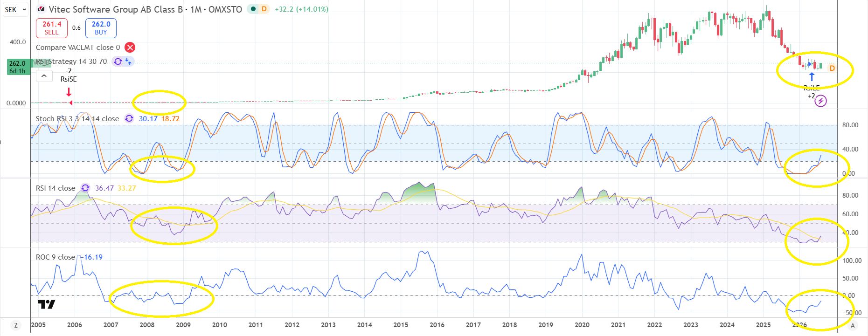Click the Stoch RSI value 18.72
Image resolution: width=868 pixels, height=336 pixels.
[x=170, y=119]
